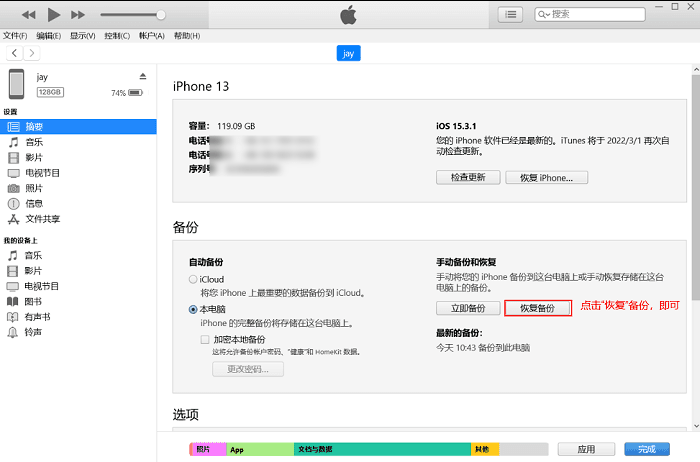
Task: Click the fast-forward next track icon
Action: pyautogui.click(x=78, y=15)
